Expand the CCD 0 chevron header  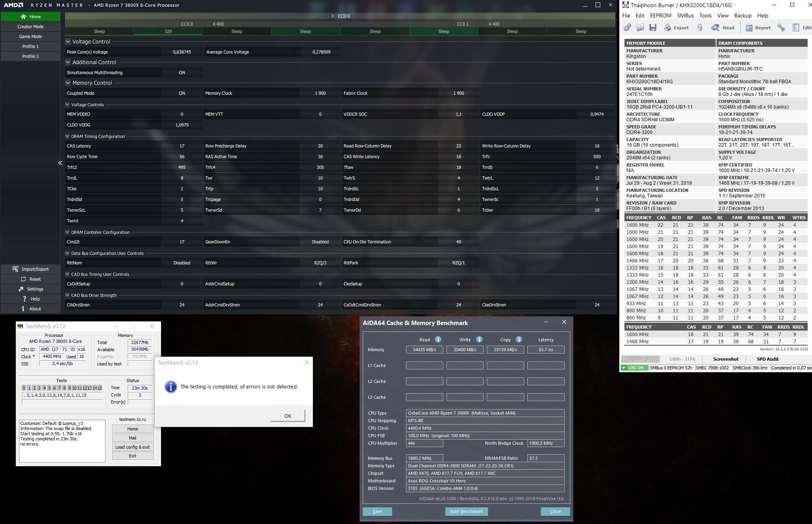332,16
